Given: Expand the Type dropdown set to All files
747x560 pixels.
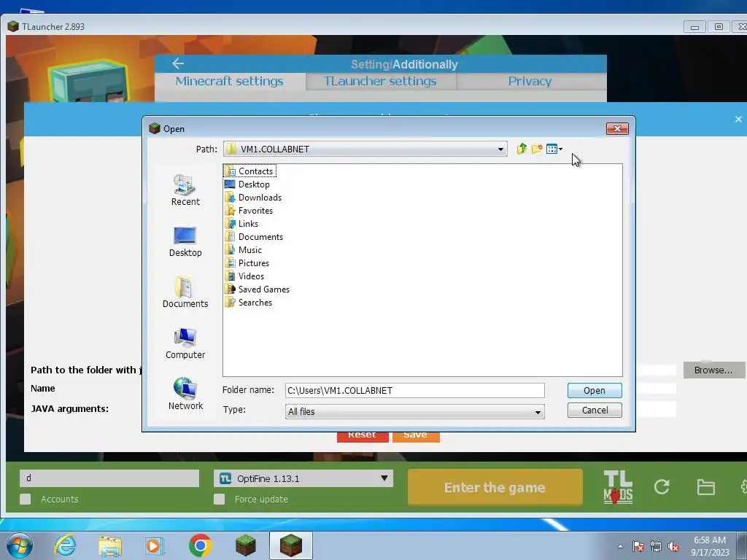Looking at the screenshot, I should pyautogui.click(x=538, y=411).
